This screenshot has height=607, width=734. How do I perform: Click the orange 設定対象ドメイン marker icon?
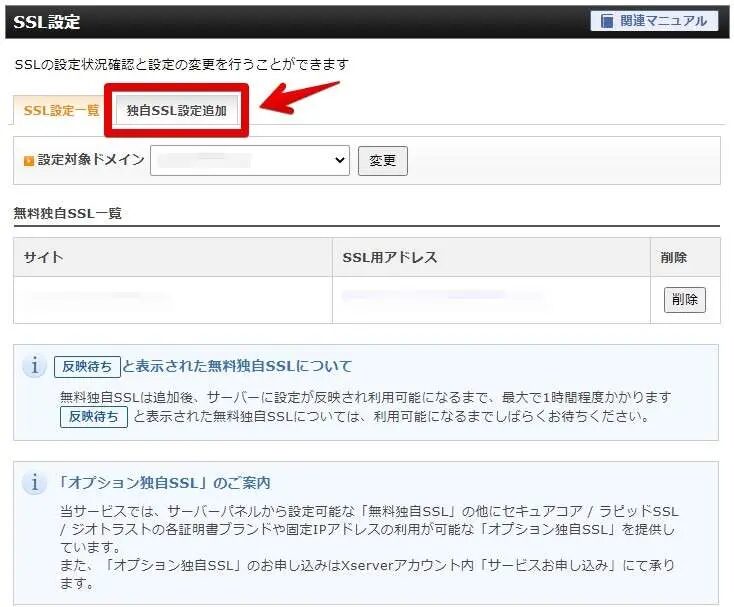pos(29,160)
